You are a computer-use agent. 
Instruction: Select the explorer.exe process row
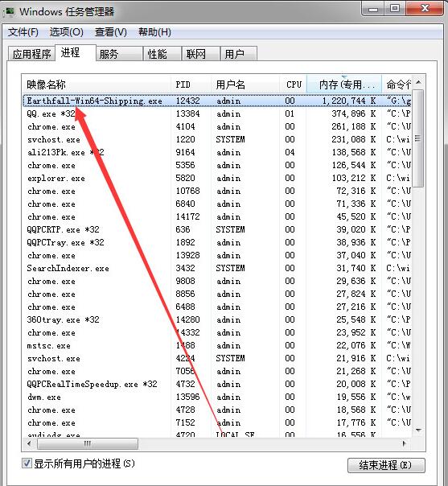(x=217, y=178)
